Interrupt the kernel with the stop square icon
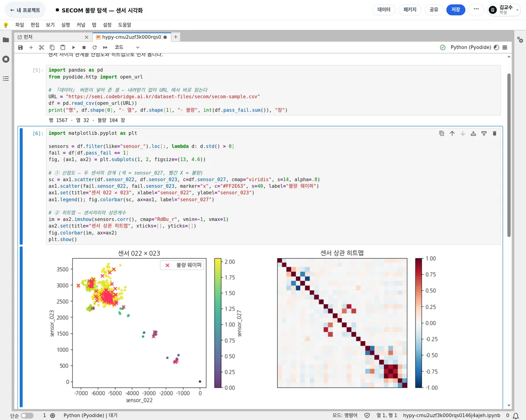This screenshot has height=420, width=526. (84, 47)
